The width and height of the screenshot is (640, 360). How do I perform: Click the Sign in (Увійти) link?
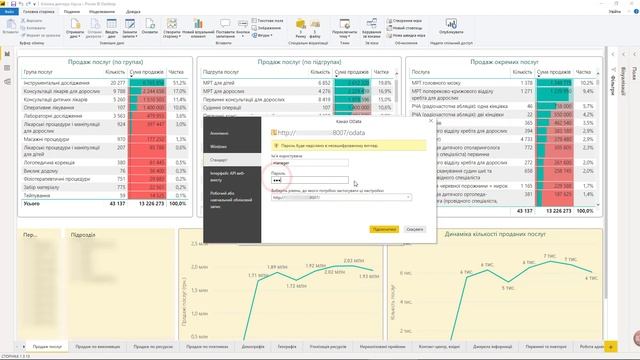pos(615,11)
